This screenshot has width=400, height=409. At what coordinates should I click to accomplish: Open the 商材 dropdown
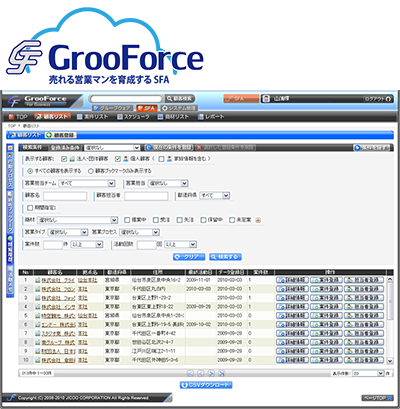(78, 220)
